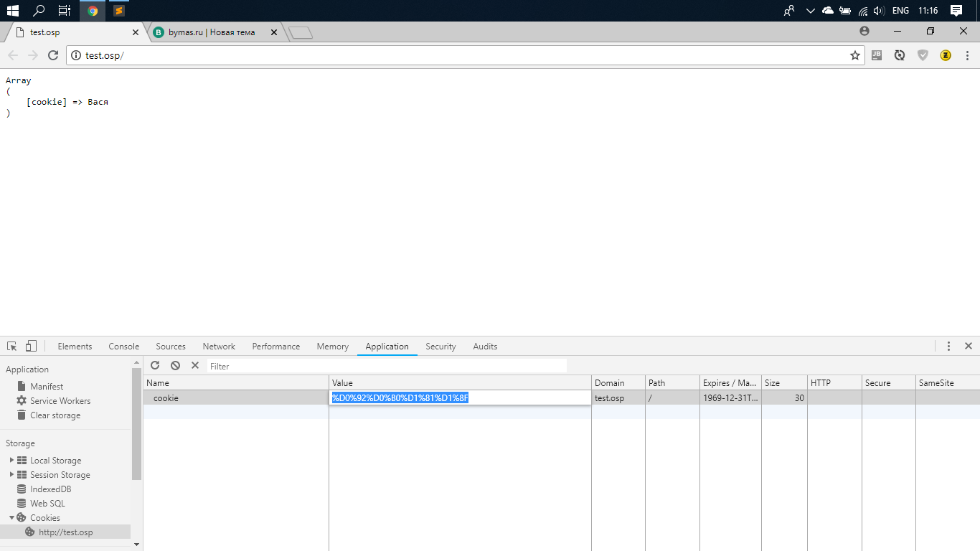
Task: Bookmark page with star icon
Action: (854, 55)
